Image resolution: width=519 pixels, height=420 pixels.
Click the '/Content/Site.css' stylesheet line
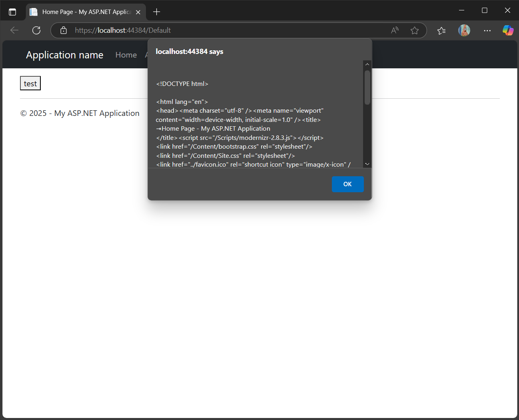tap(226, 156)
